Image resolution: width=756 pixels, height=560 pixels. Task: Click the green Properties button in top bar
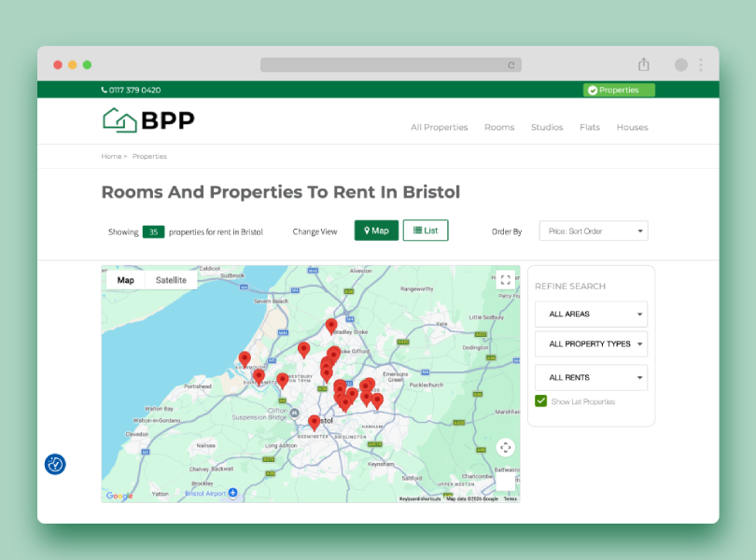coord(619,91)
